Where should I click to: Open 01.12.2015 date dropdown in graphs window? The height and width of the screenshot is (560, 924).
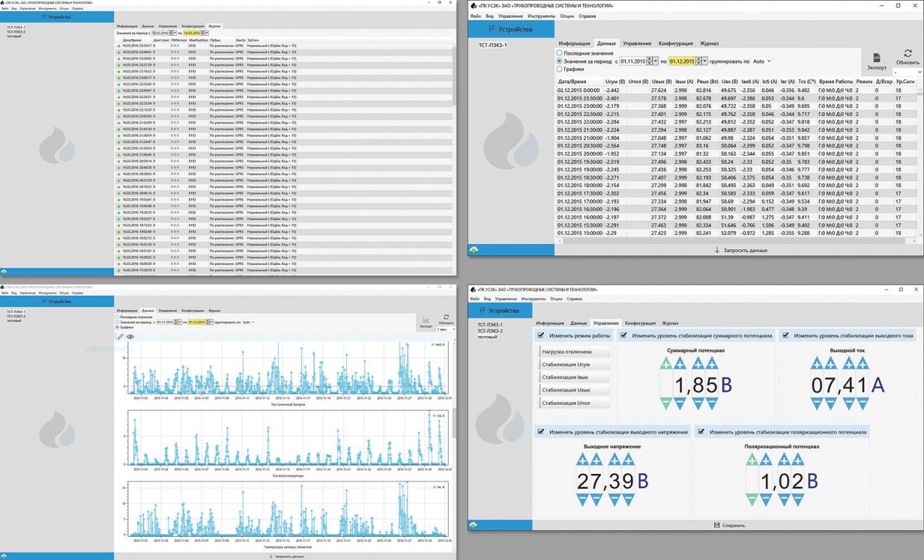point(211,322)
